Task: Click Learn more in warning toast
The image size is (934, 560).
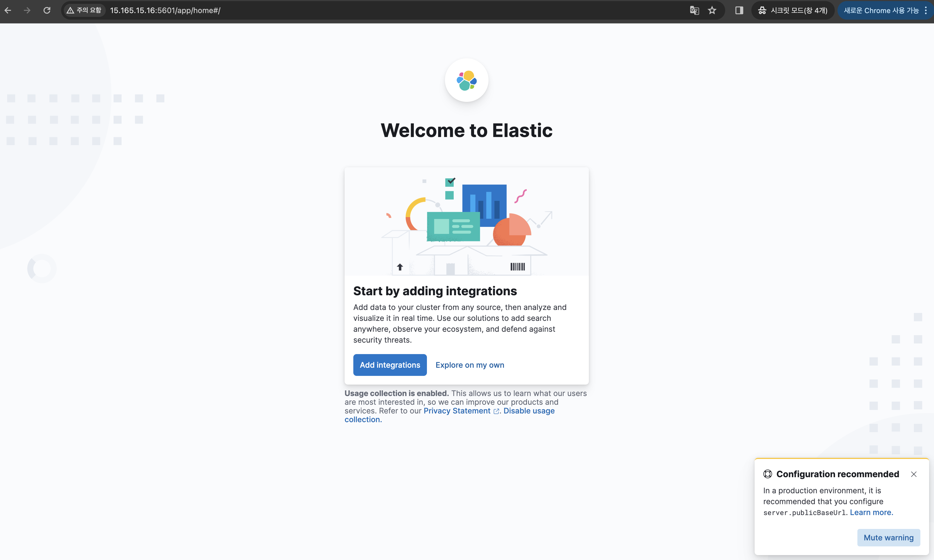Action: coord(871,512)
